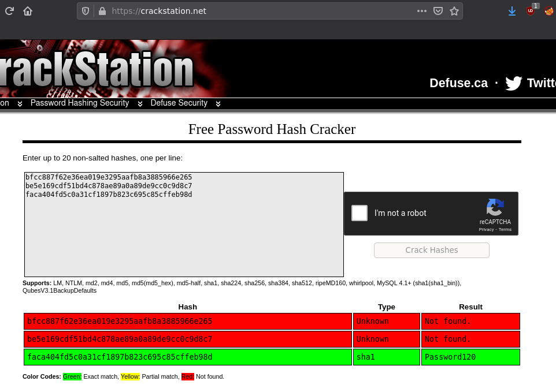Screen dimensions: 556x392
Task: Click the reCAPTCHA logo icon
Action: click(x=495, y=207)
